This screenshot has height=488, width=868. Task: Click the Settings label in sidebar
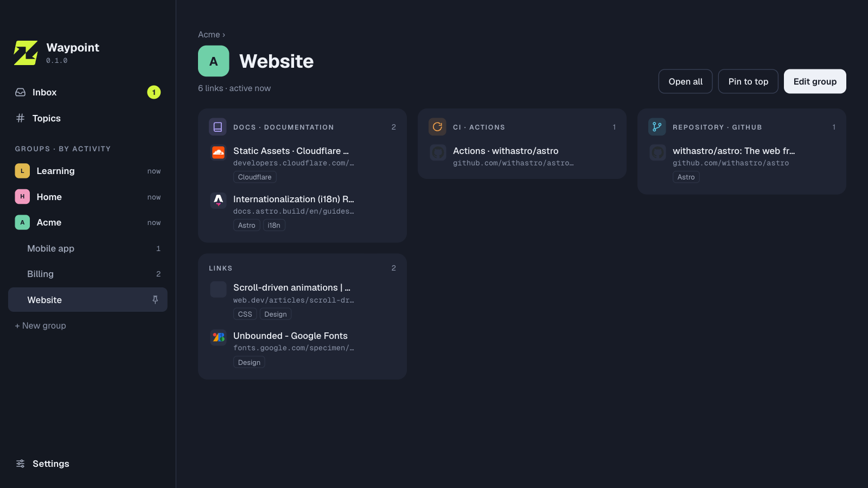tap(51, 464)
